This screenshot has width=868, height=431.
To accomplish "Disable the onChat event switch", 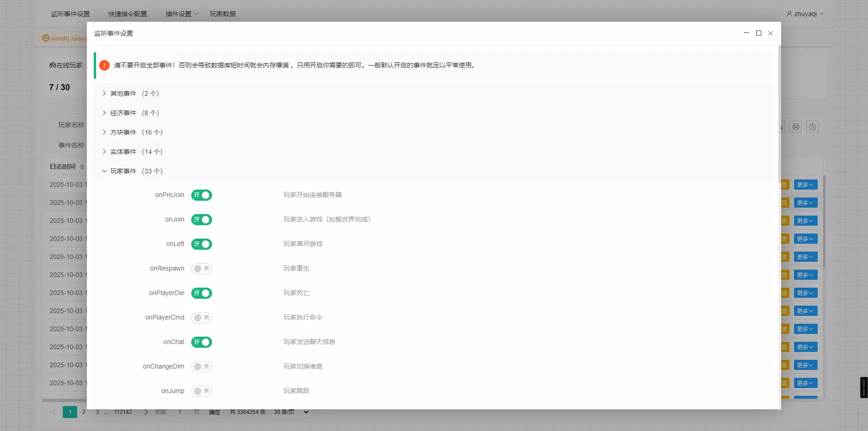I will coord(201,342).
